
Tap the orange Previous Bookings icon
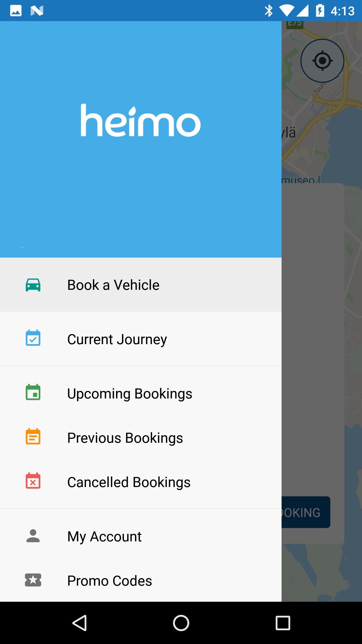33,436
